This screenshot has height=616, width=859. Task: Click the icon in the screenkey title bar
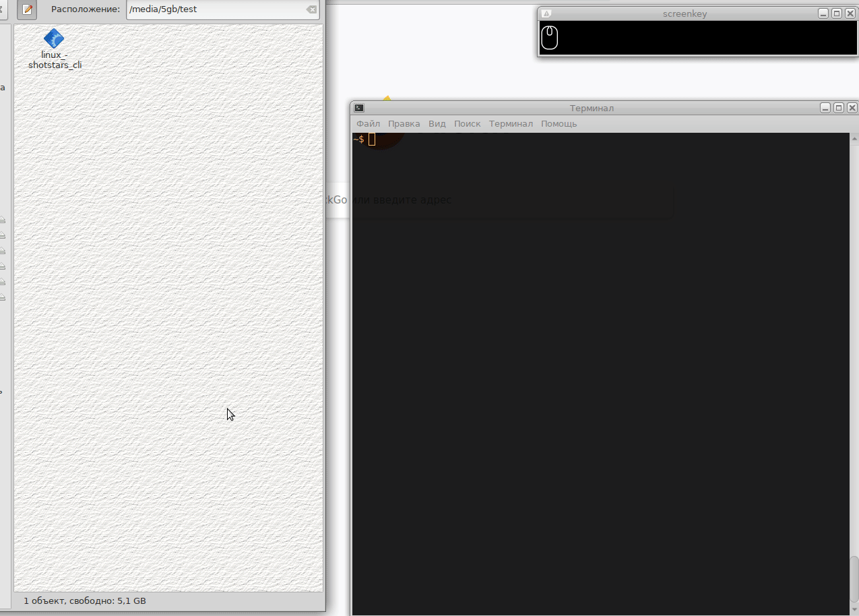(546, 13)
